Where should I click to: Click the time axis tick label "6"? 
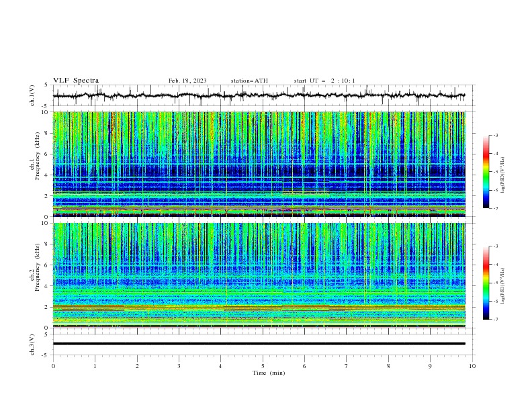point(304,366)
